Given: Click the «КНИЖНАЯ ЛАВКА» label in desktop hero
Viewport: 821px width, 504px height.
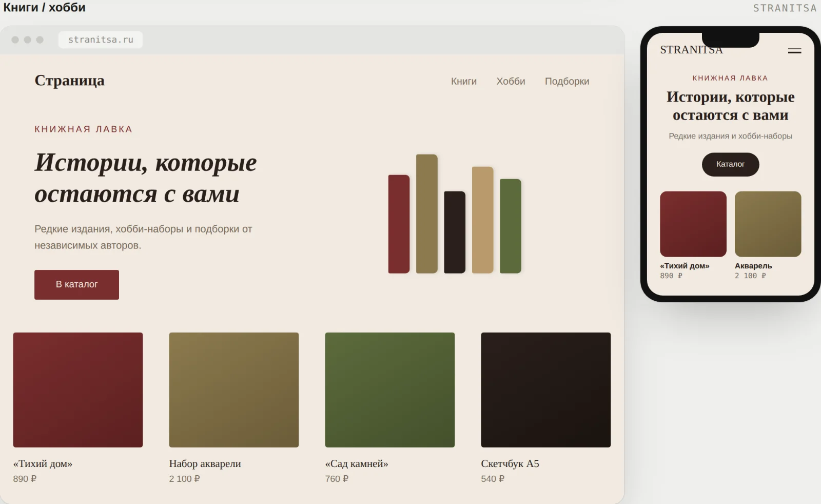Looking at the screenshot, I should (83, 129).
